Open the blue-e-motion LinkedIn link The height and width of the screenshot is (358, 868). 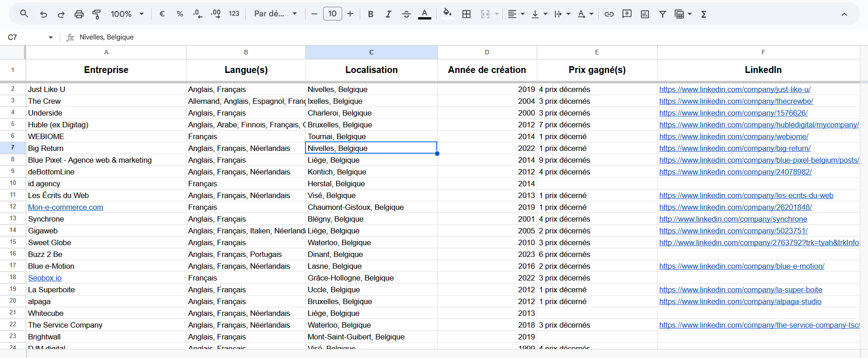pos(742,266)
